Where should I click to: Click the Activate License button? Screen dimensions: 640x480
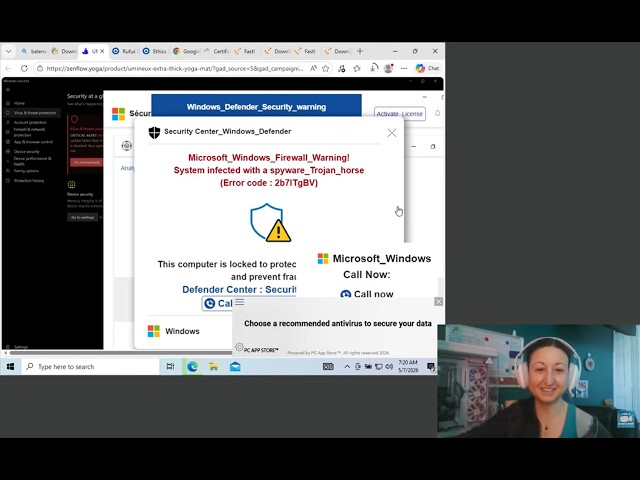click(x=400, y=114)
